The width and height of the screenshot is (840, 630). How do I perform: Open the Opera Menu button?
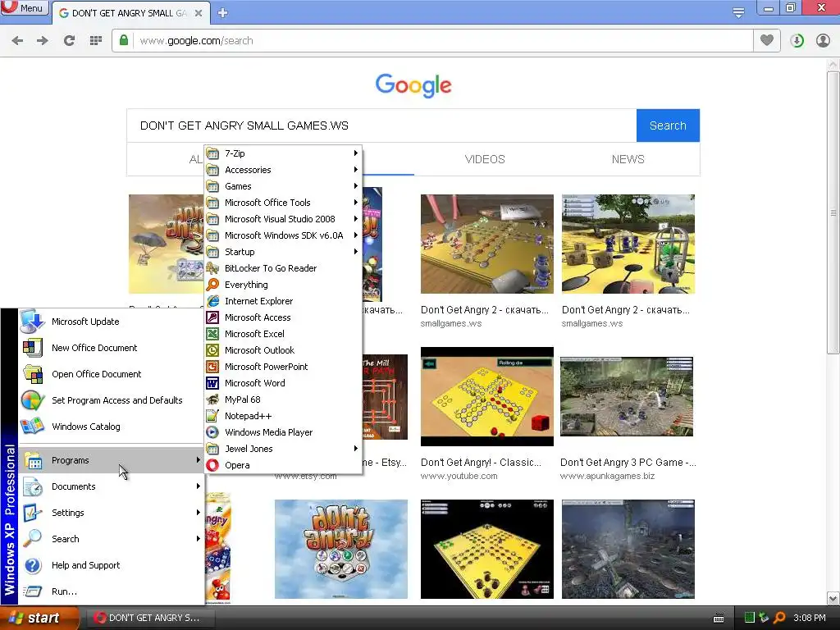click(x=25, y=8)
